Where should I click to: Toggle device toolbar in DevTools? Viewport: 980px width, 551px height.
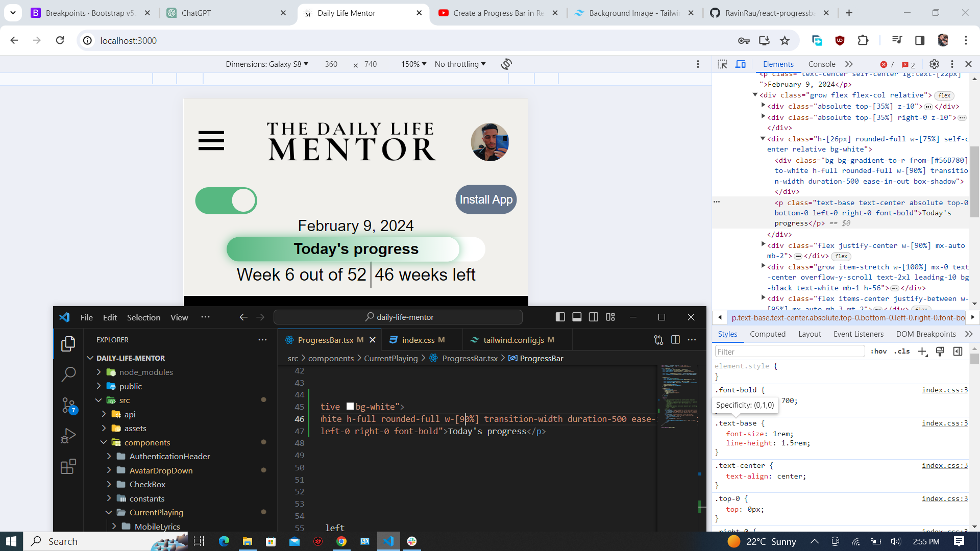pyautogui.click(x=741, y=64)
